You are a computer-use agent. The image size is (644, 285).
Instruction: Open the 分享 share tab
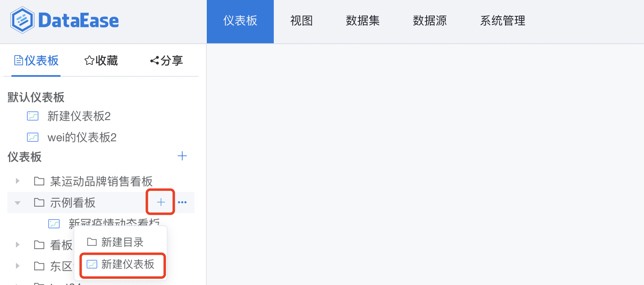click(166, 61)
